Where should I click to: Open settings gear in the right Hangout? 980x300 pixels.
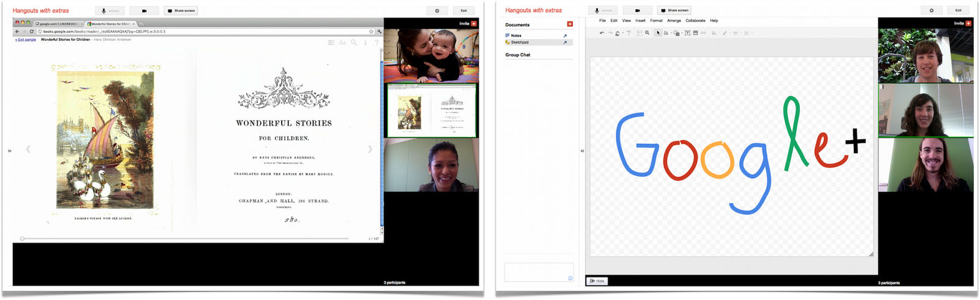point(932,10)
